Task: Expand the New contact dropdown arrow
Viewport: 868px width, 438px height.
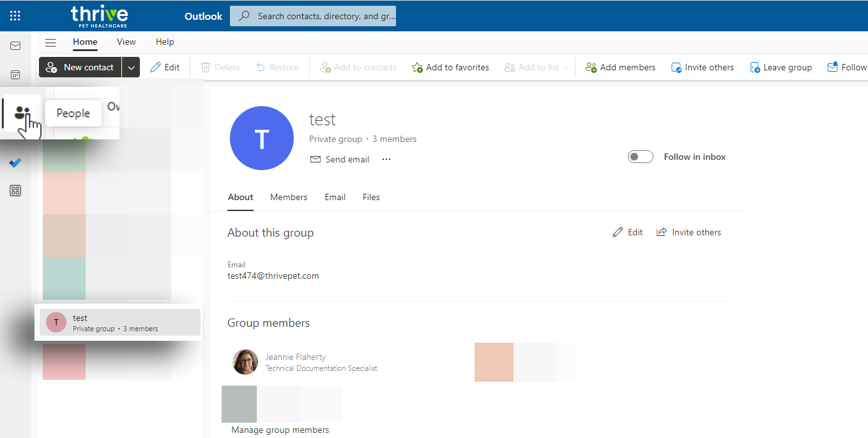Action: pyautogui.click(x=130, y=67)
